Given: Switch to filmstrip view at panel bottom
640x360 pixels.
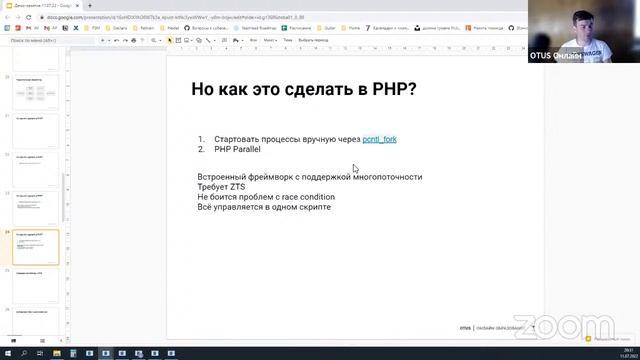Looking at the screenshot, I should pyautogui.click(x=13, y=340).
